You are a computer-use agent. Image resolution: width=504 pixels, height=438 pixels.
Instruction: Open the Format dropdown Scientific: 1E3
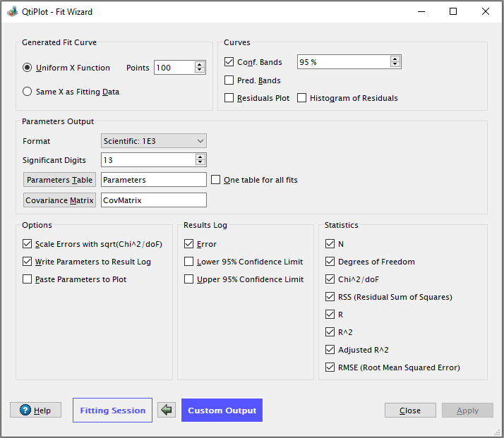point(154,141)
